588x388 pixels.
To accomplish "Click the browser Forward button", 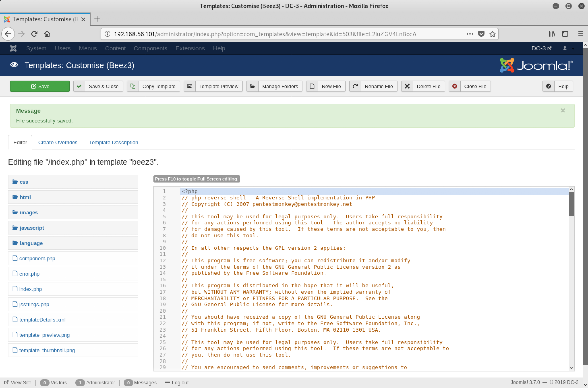I will coord(22,34).
